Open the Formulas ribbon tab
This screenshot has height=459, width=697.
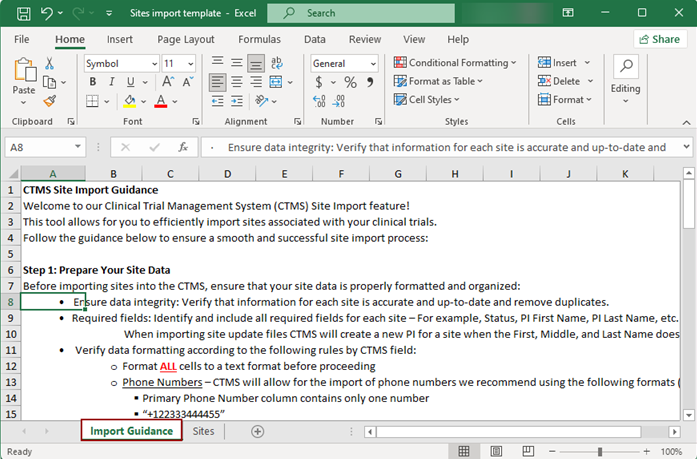(259, 39)
